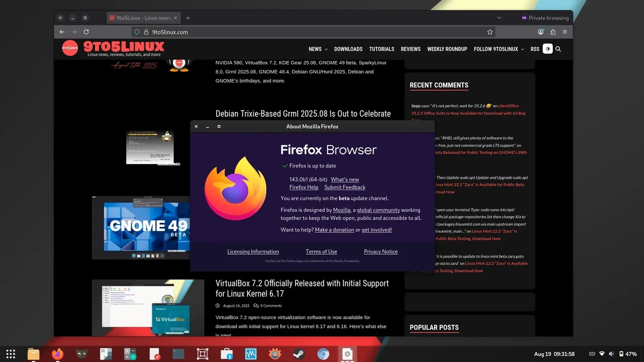Click the tracking protection shield in the address bar
This screenshot has width=644, height=362.
coord(137,32)
